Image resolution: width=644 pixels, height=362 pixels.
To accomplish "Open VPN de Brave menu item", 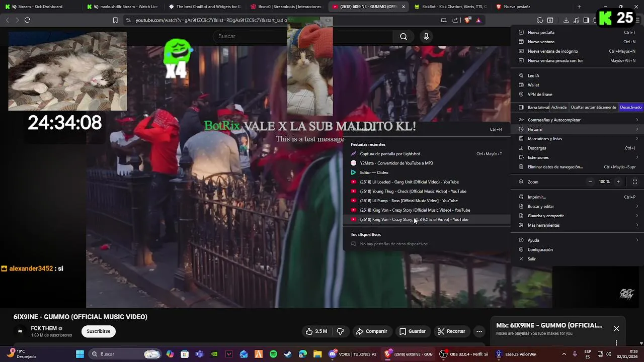I will 578,95.
